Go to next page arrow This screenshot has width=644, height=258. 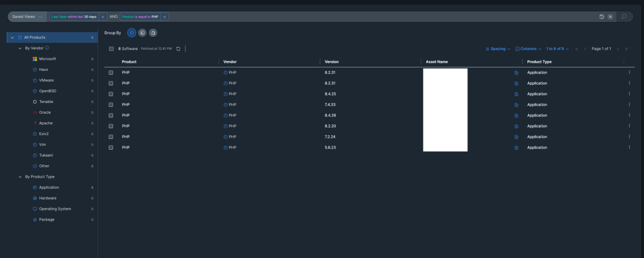pyautogui.click(x=618, y=49)
